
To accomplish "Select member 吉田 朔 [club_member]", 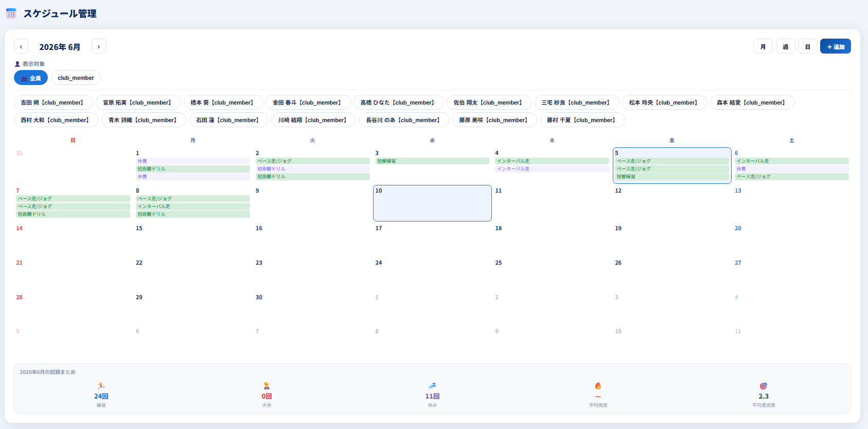I will pos(54,102).
